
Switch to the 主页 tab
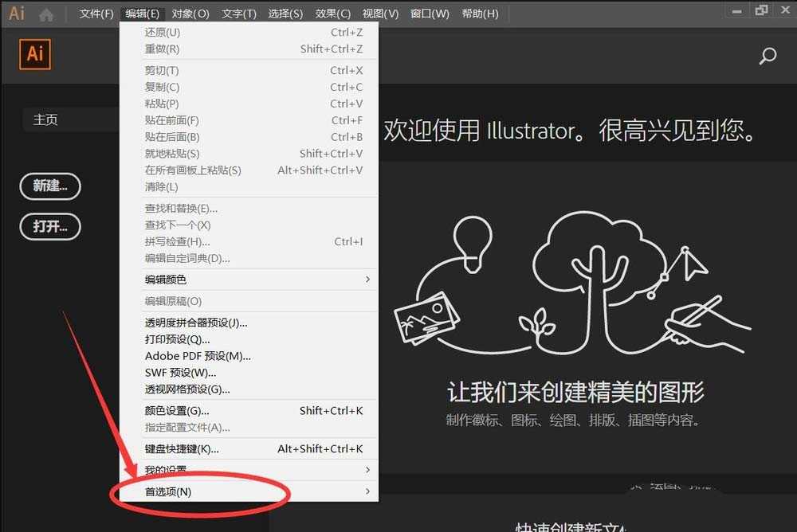(45, 119)
